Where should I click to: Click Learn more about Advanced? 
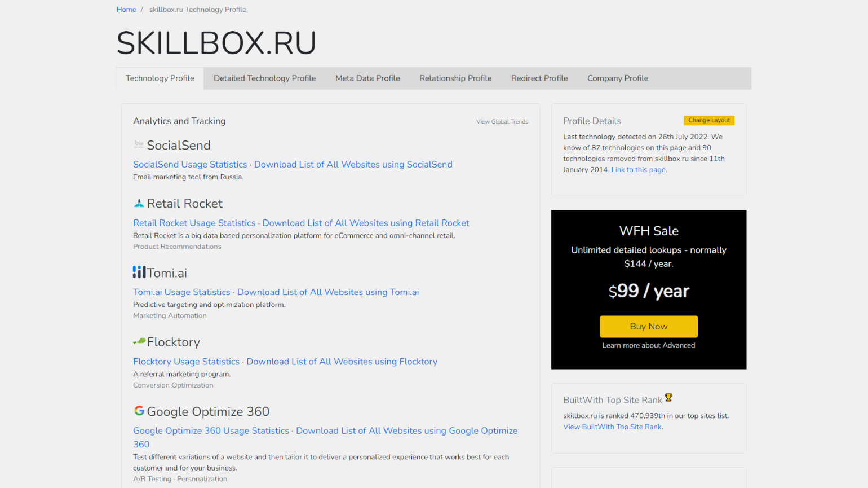tap(649, 345)
